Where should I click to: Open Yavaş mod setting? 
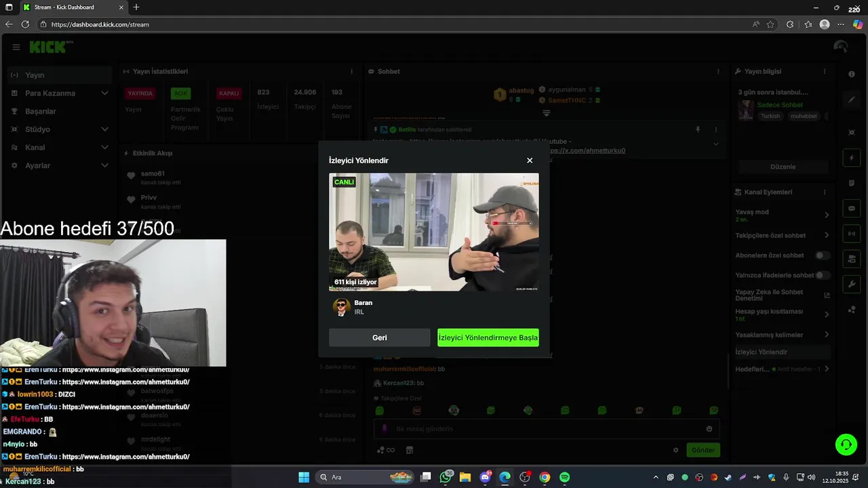coord(783,215)
